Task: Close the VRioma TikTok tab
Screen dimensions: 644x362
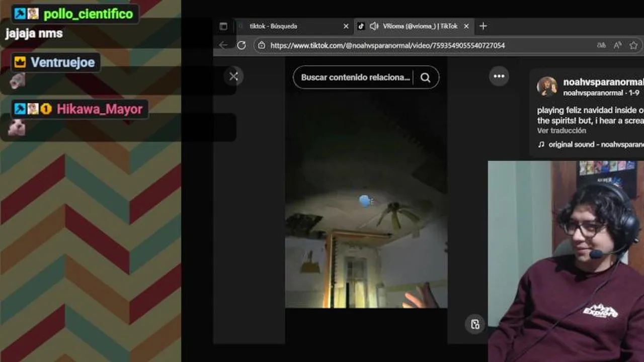Action: (466, 26)
